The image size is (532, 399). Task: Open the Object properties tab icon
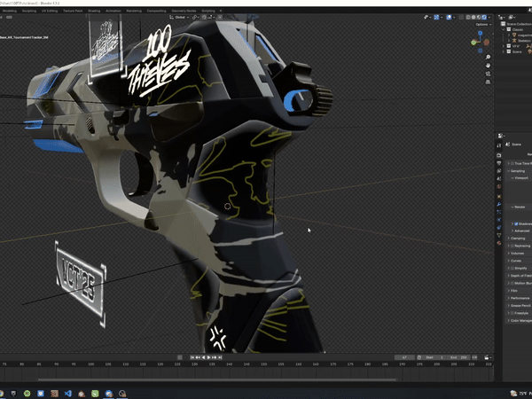(x=498, y=197)
